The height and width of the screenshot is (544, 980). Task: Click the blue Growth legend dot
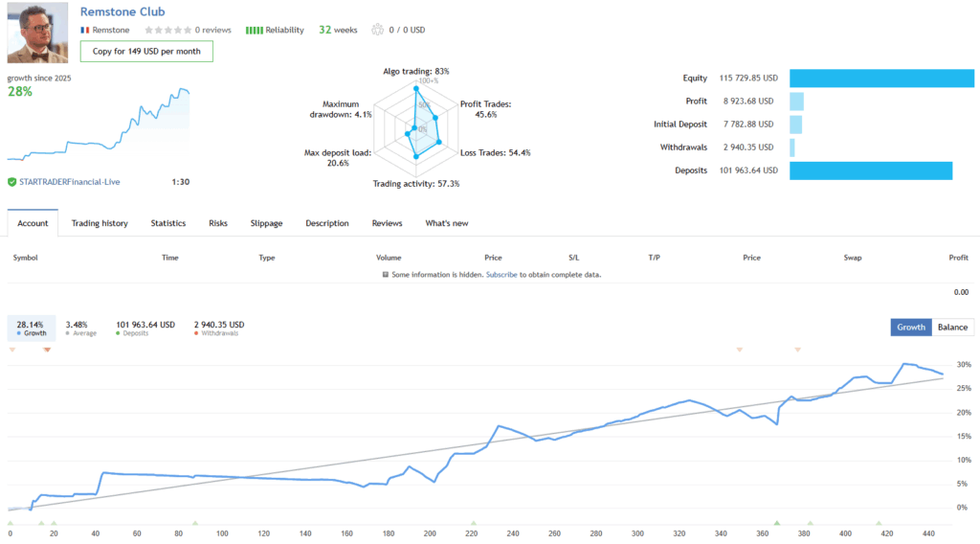pos(20,333)
